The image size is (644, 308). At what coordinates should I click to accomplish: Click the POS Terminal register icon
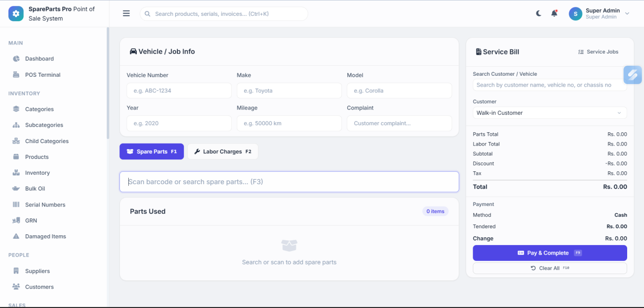pos(16,75)
